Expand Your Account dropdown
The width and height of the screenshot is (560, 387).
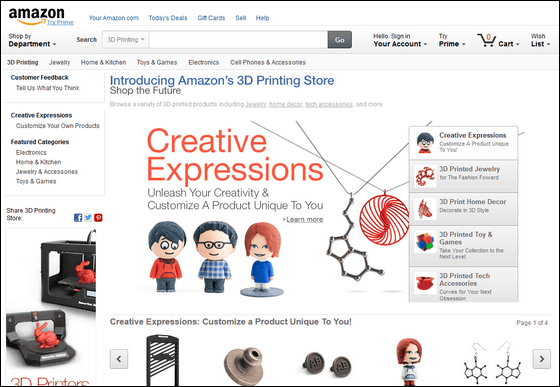pos(400,40)
